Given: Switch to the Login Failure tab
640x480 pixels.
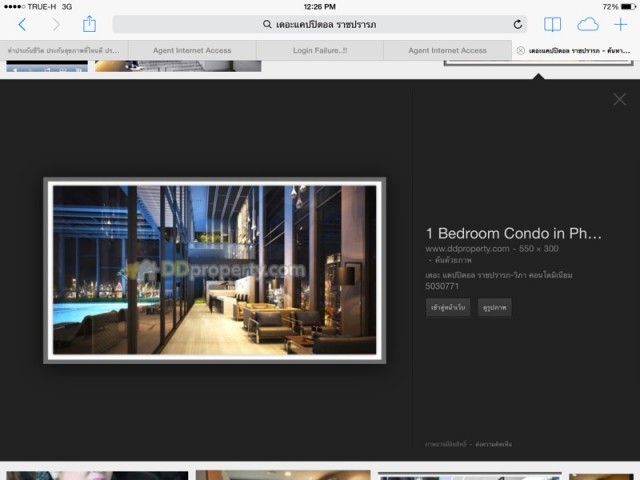Looking at the screenshot, I should coord(320,50).
